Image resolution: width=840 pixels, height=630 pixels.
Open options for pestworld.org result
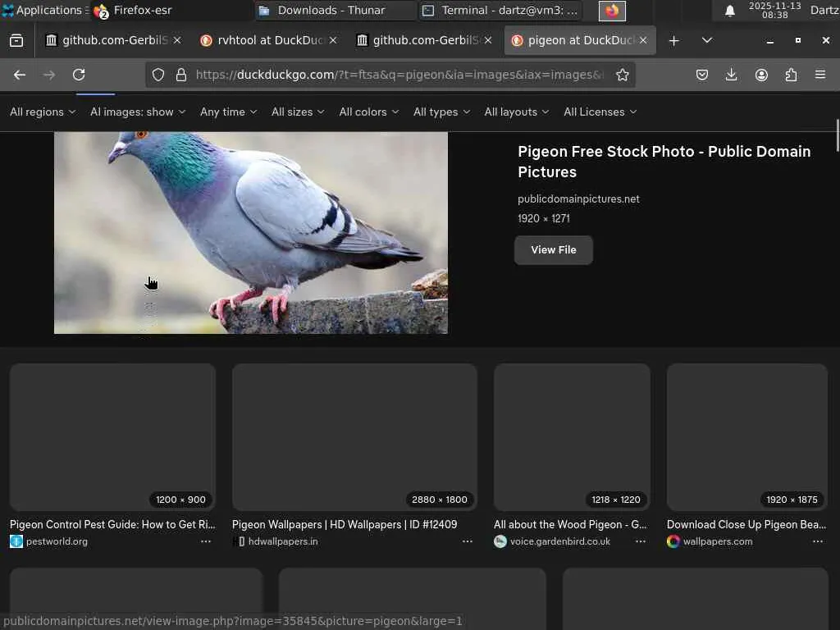tap(206, 541)
